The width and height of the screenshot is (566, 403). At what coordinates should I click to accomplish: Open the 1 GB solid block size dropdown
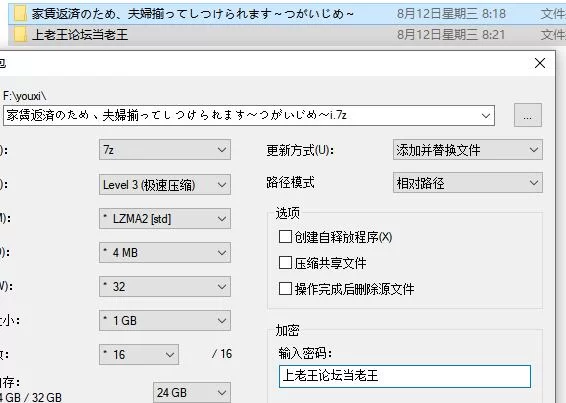(x=165, y=320)
